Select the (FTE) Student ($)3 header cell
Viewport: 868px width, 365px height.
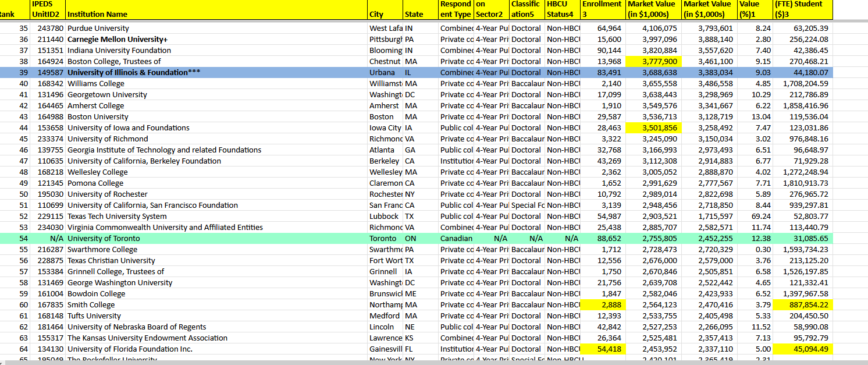coord(803,9)
